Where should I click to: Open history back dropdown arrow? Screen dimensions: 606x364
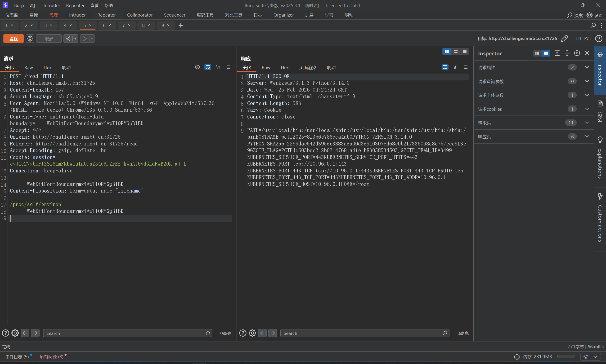click(x=75, y=39)
